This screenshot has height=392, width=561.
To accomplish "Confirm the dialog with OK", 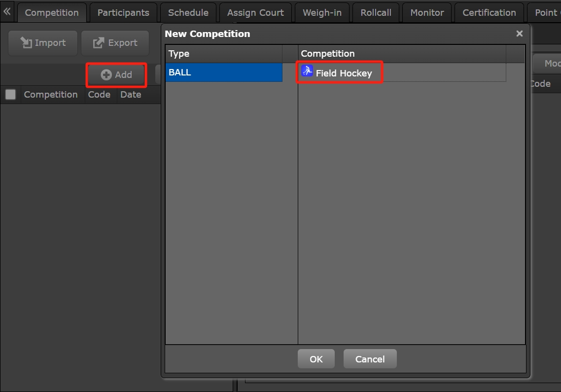I will pyautogui.click(x=316, y=359).
